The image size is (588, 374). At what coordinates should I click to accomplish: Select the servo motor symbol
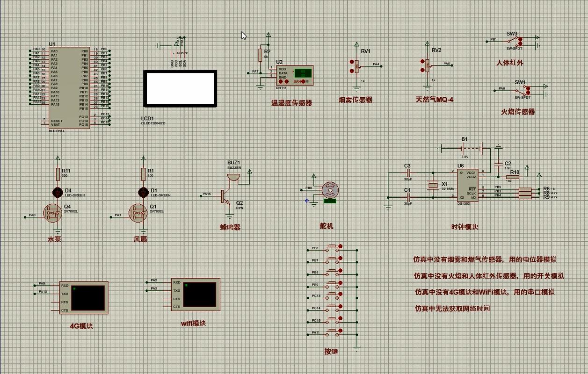point(330,190)
